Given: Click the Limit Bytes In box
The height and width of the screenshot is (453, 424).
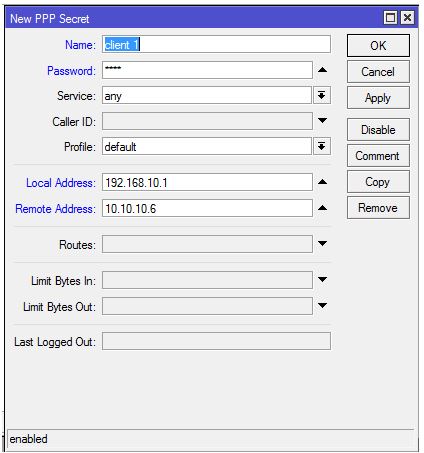Looking at the screenshot, I should click(207, 280).
